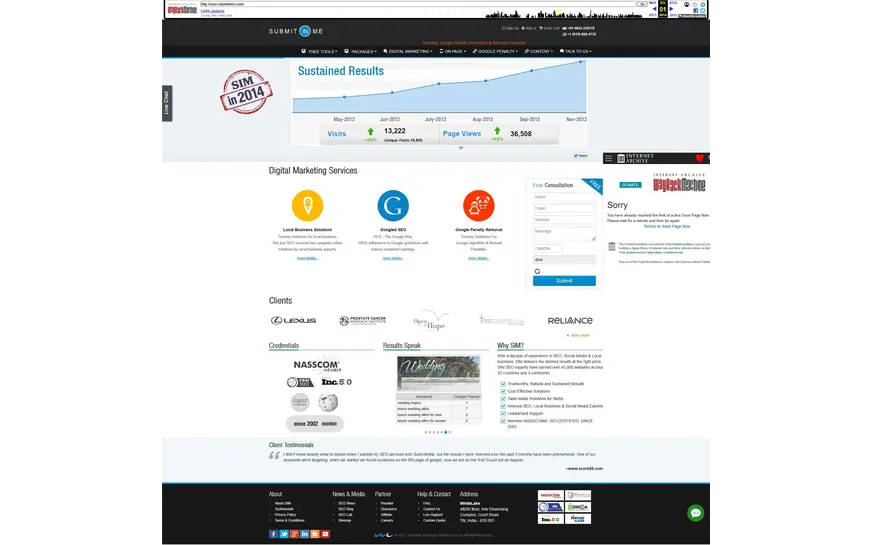Click the Googled SEO blue G icon
This screenshot has height=545, width=872.
coord(393,205)
